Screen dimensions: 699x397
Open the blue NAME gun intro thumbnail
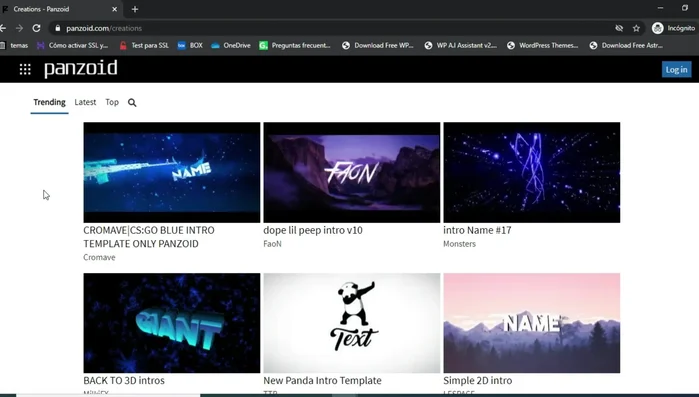coord(172,172)
